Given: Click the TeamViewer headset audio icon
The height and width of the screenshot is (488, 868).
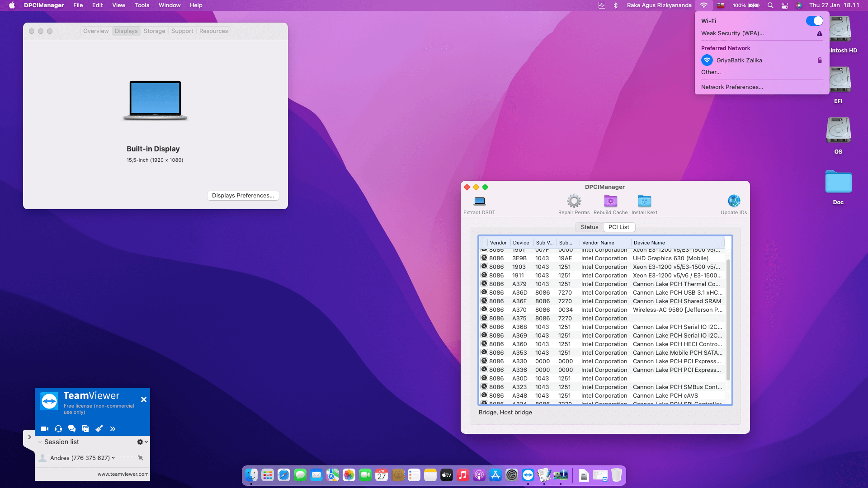Looking at the screenshot, I should [x=58, y=429].
